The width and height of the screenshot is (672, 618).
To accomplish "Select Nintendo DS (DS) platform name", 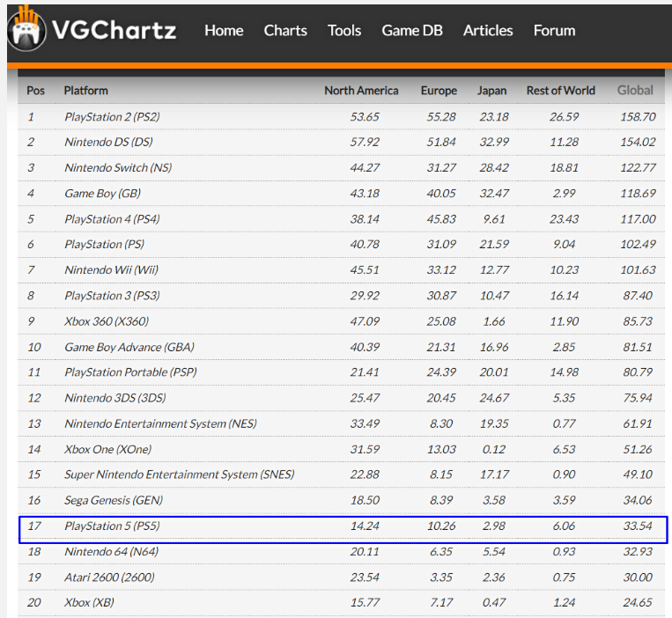I will click(108, 143).
